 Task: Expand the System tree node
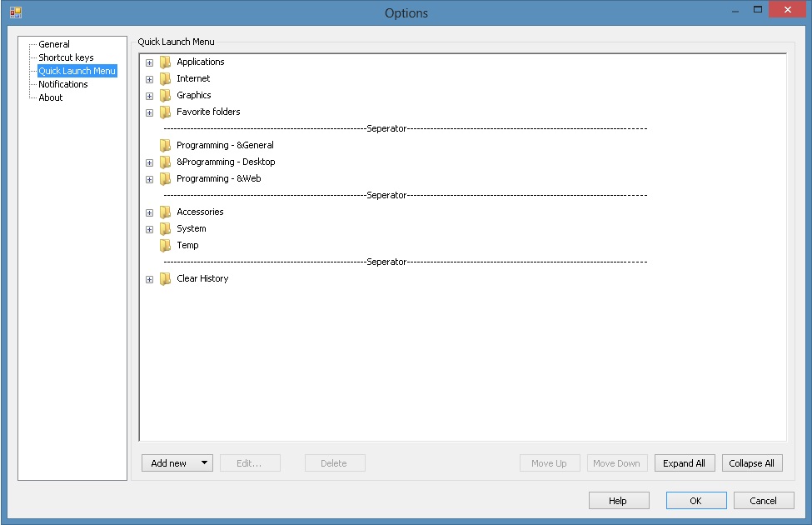pyautogui.click(x=149, y=229)
